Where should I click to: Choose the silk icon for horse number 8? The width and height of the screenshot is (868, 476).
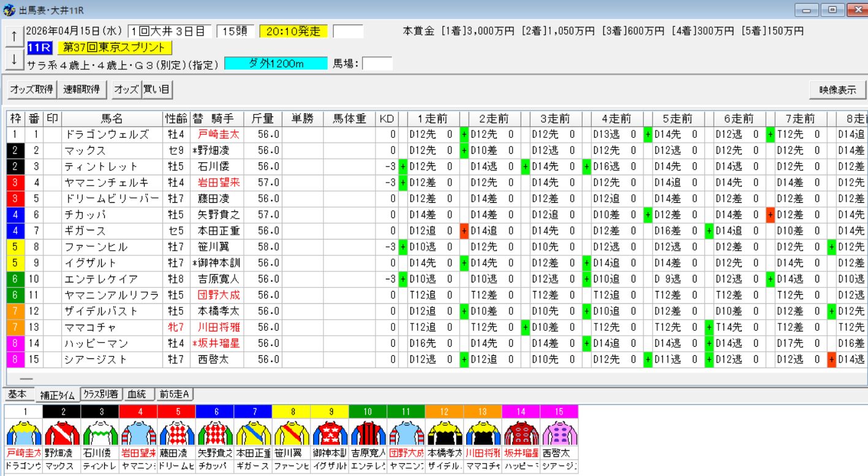[291, 434]
